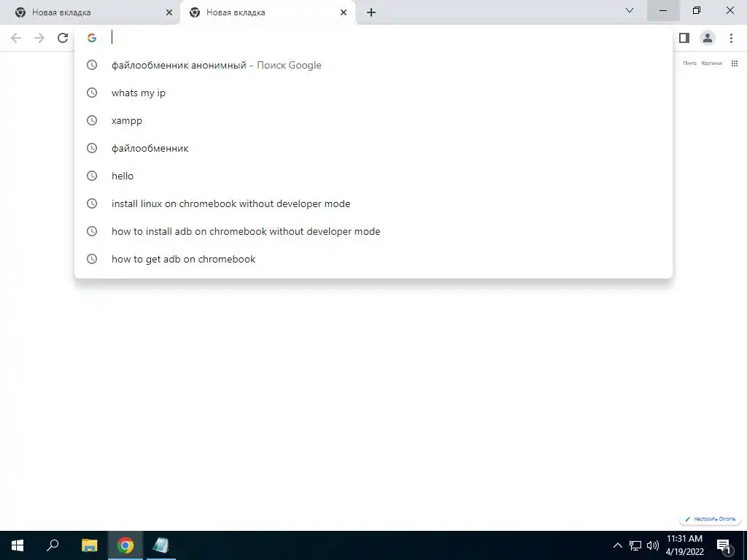Pick the xampp suggestion
The image size is (747, 560).
coord(373,120)
